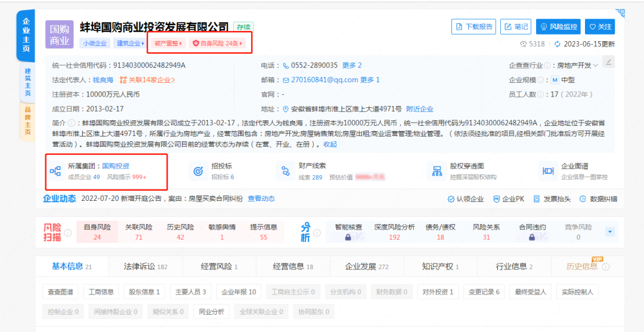The width and height of the screenshot is (644, 332).
Task: Click the 查查图谱 sub-item
Action: coord(60,292)
